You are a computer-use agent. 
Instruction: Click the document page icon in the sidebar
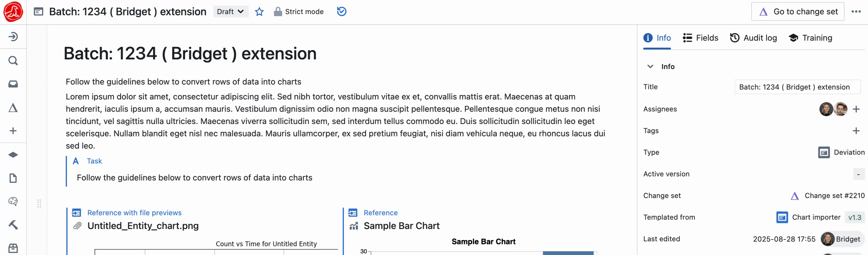coord(13,178)
